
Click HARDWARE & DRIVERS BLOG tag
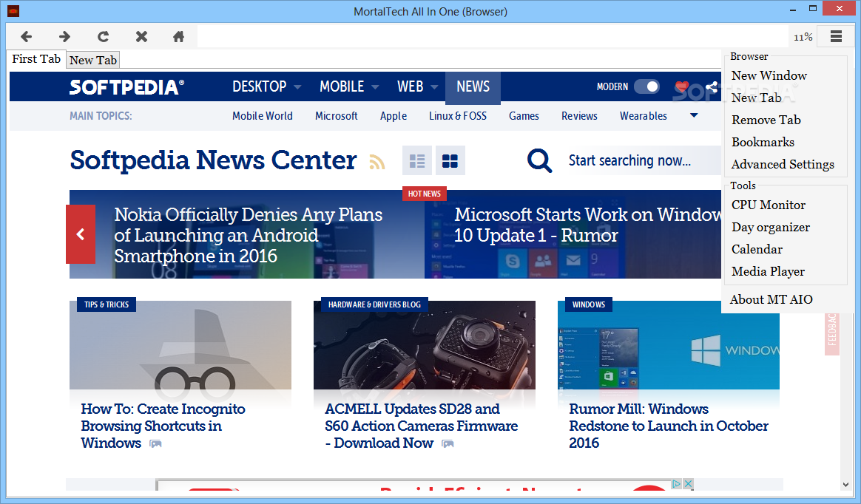[374, 304]
